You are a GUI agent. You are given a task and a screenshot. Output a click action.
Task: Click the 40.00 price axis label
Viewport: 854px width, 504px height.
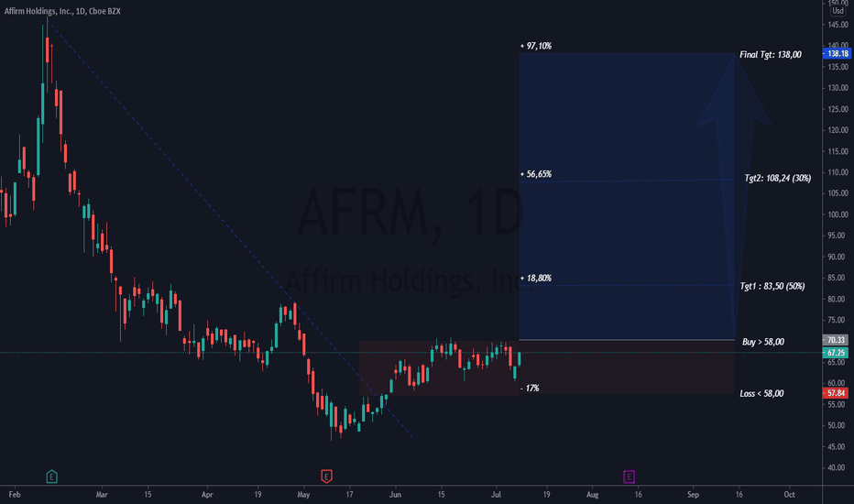(x=838, y=468)
